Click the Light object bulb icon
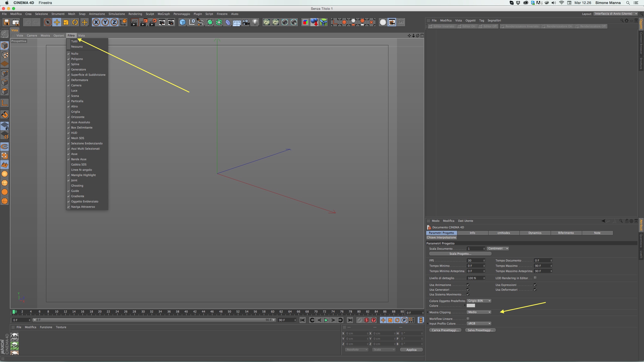Image resolution: width=644 pixels, height=362 pixels. (255, 22)
